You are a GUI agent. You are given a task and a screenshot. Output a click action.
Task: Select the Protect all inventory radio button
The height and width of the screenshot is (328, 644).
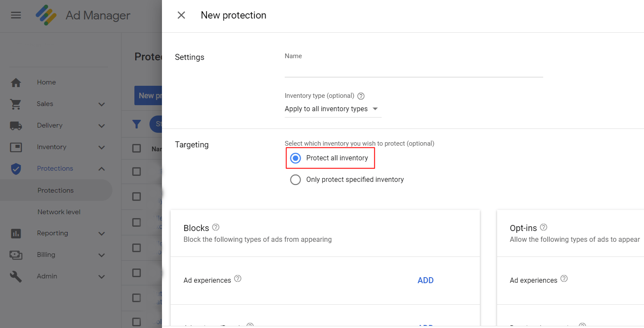click(296, 158)
